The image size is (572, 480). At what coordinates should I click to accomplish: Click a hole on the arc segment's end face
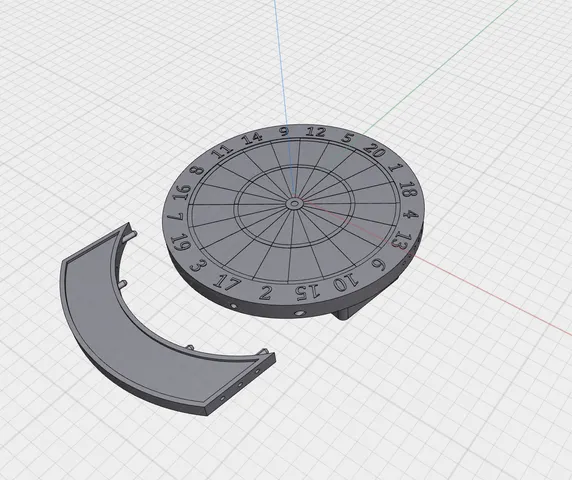[x=240, y=384]
